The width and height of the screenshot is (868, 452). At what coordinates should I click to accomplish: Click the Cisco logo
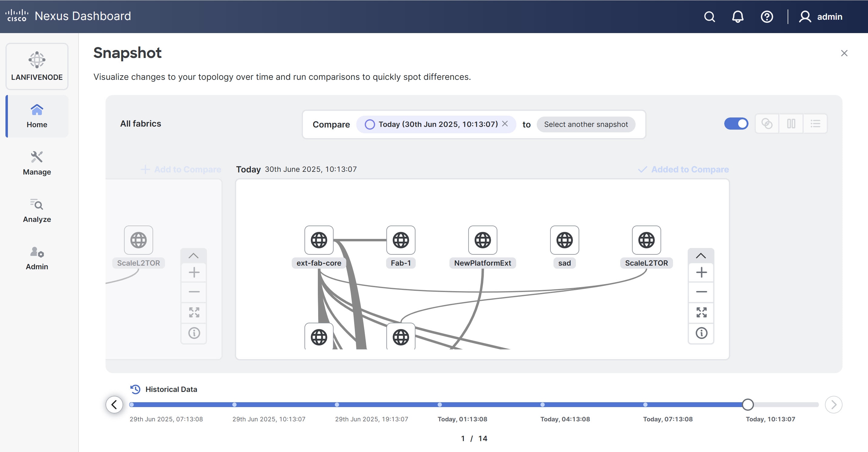tap(16, 16)
